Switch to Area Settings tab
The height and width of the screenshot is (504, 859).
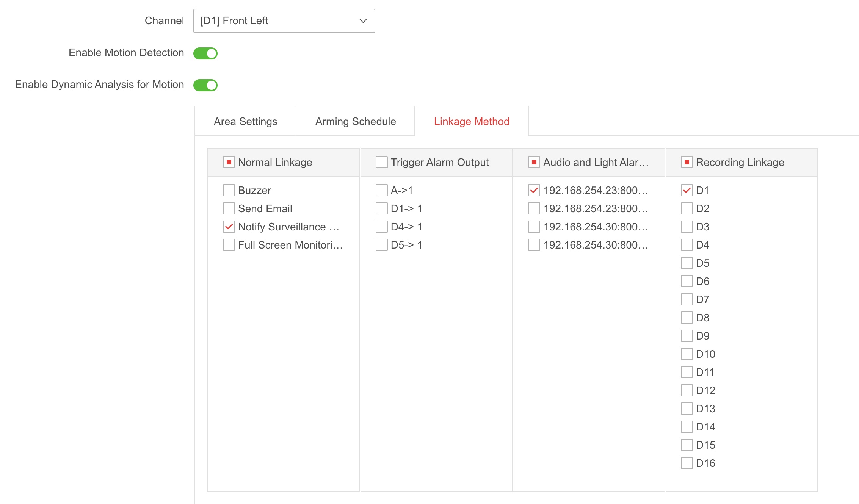pos(245,121)
